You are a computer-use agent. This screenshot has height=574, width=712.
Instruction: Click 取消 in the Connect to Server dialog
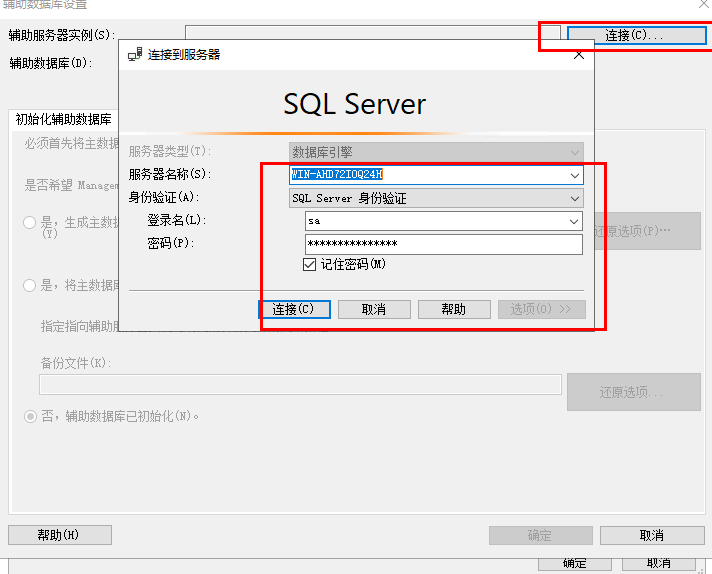coord(374,309)
